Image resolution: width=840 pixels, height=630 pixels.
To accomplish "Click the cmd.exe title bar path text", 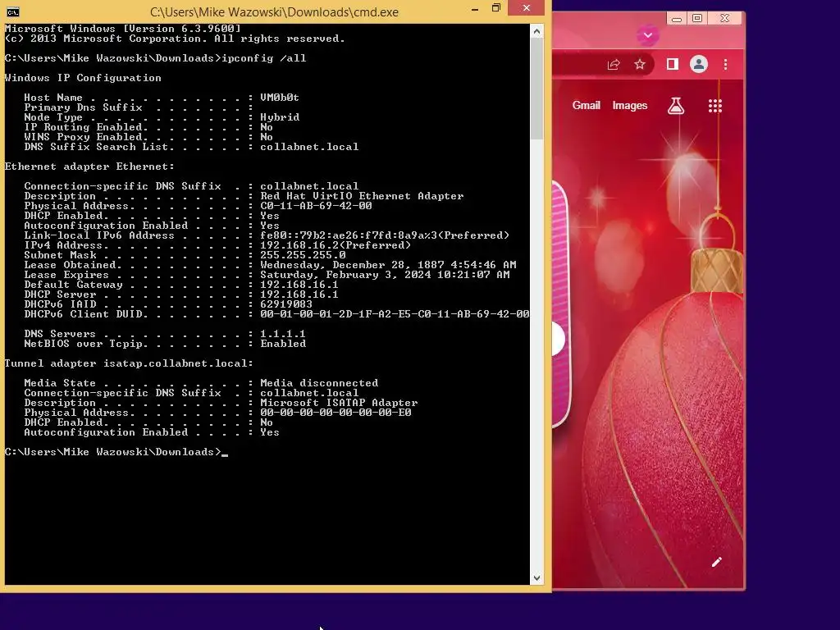I will coord(274,11).
